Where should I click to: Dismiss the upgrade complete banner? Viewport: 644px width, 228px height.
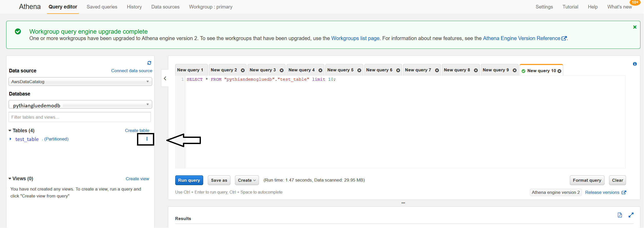pyautogui.click(x=635, y=27)
